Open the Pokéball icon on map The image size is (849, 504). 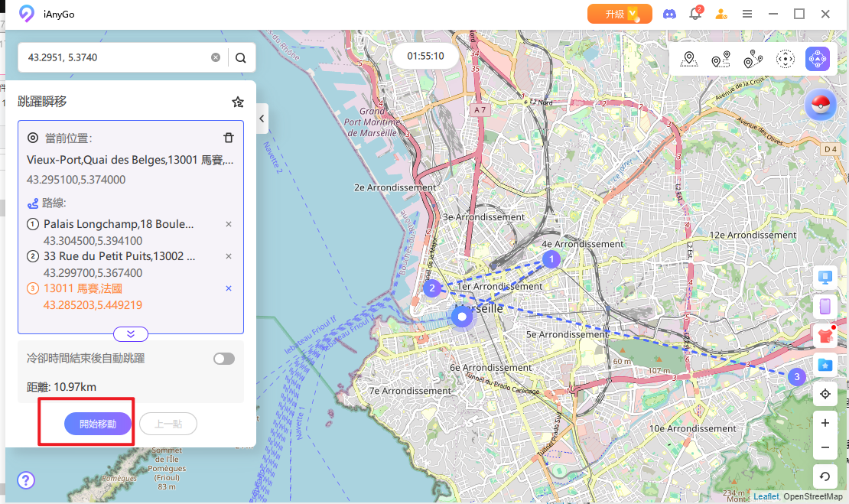coord(820,104)
